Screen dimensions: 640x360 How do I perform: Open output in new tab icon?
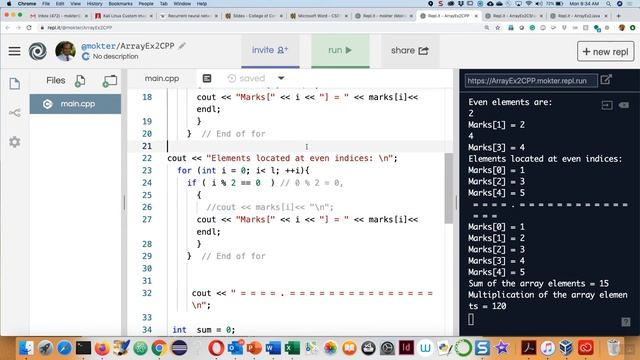[x=607, y=80]
